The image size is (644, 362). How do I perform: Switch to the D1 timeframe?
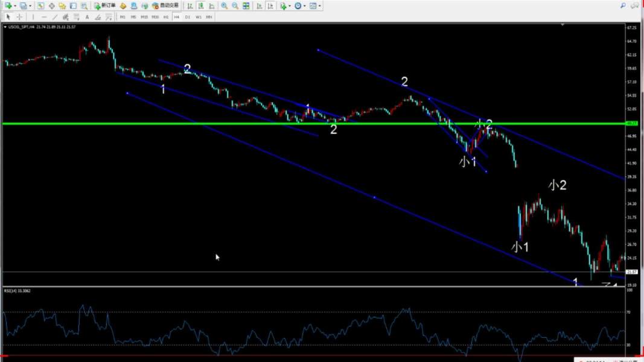[188, 17]
